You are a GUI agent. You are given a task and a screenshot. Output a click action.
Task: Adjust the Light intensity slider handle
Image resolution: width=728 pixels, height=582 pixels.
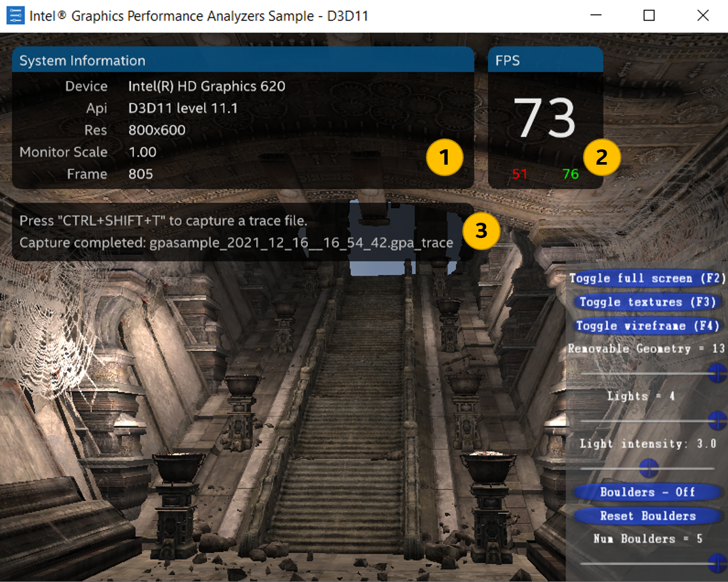click(649, 468)
